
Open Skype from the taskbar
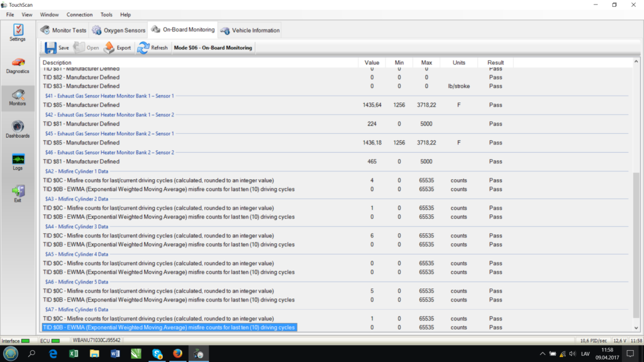[157, 353]
